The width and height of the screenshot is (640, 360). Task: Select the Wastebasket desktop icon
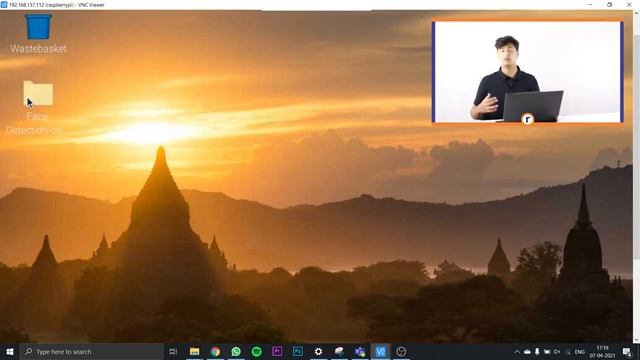click(x=38, y=34)
